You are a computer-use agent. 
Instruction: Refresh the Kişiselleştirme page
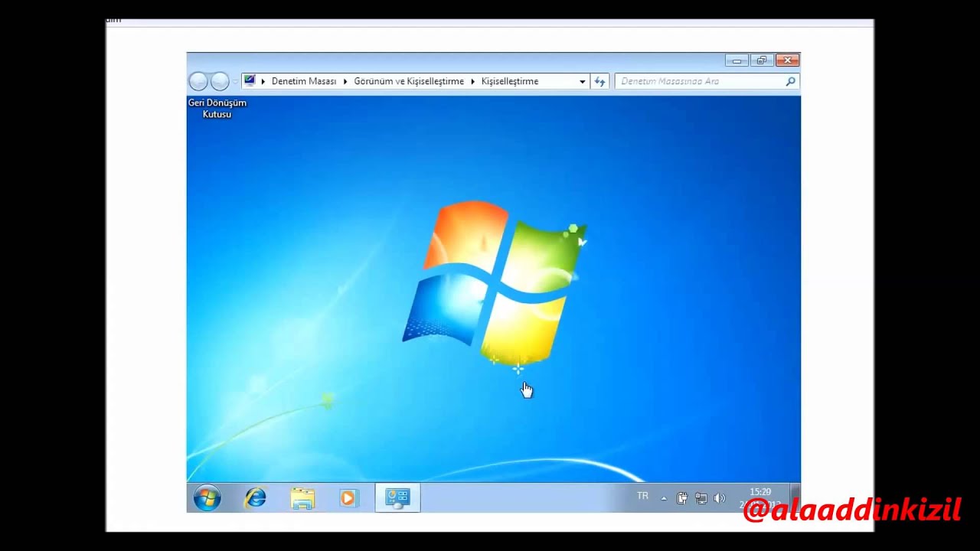[x=600, y=81]
